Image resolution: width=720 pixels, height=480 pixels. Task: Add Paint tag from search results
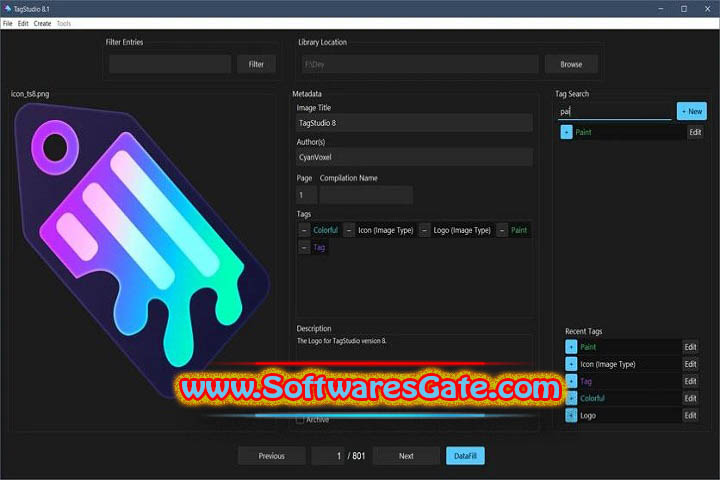click(566, 132)
